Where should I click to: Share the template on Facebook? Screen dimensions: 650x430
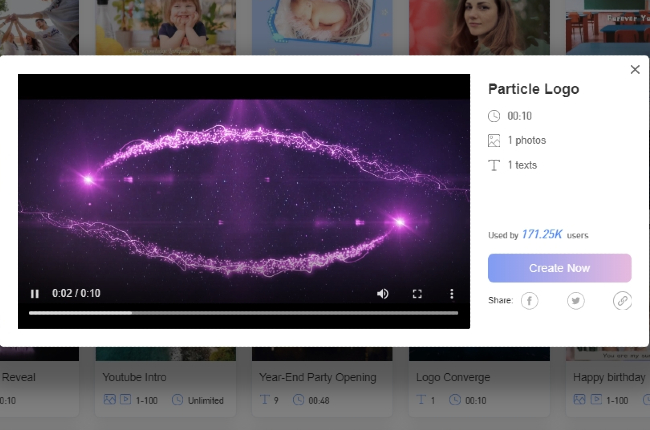[529, 300]
